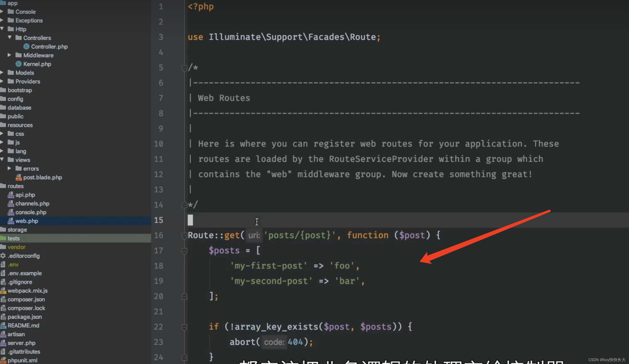Click the package.json file icon
629x364 pixels.
tap(3, 317)
